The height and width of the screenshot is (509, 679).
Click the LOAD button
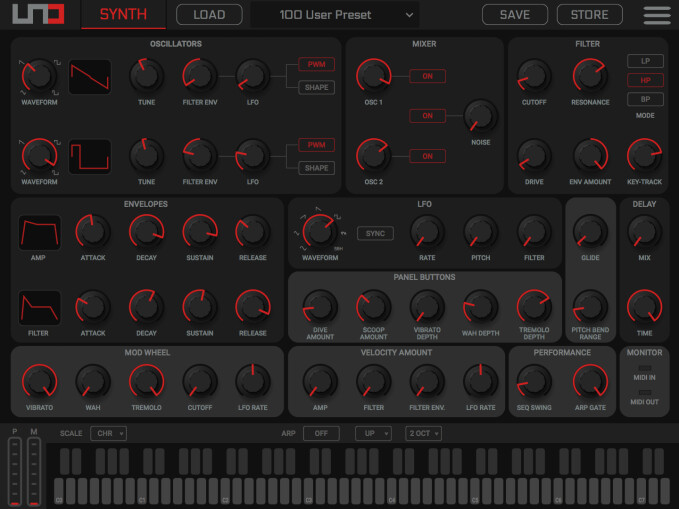[209, 15]
